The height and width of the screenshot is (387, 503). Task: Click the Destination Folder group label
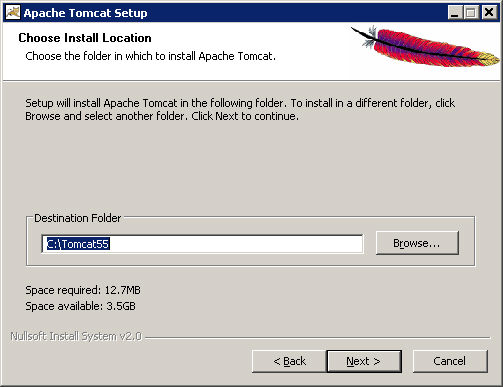(x=78, y=218)
